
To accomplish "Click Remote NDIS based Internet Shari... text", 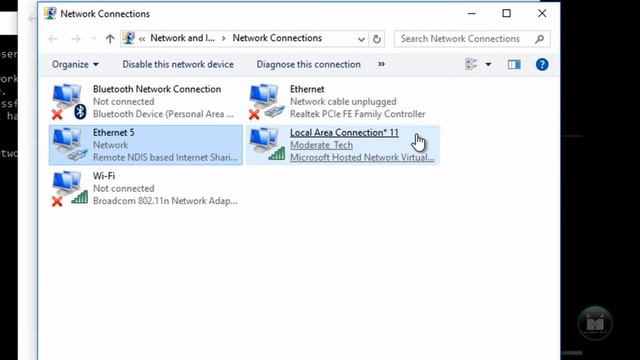I will (165, 158).
